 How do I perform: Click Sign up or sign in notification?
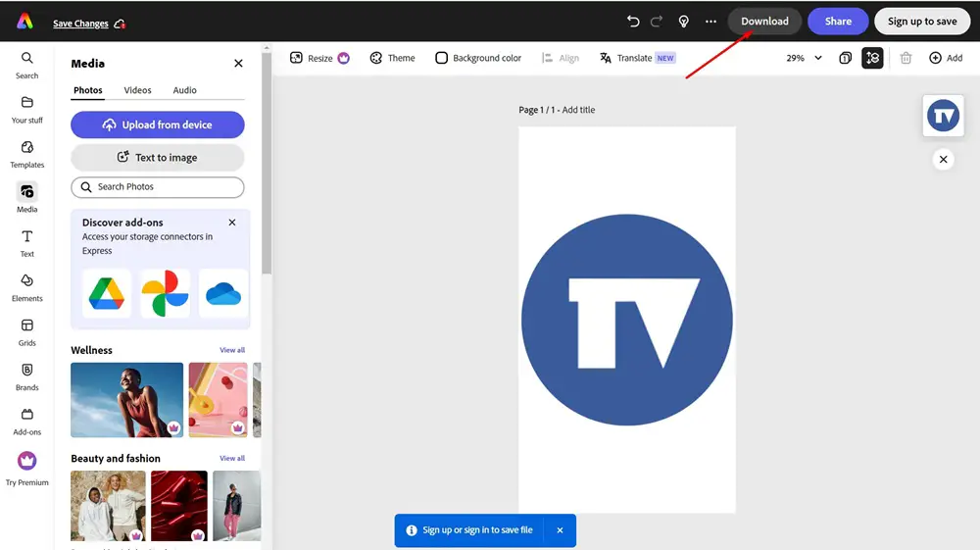477,530
